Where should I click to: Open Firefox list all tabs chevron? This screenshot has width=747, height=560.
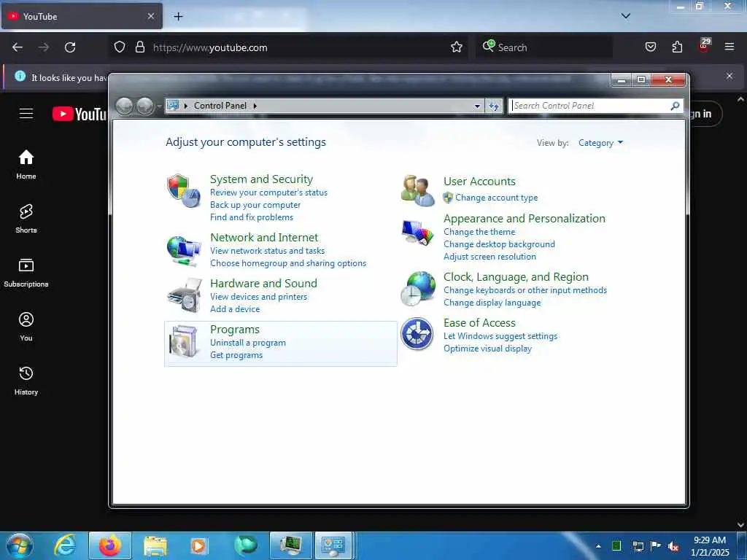[x=626, y=16]
